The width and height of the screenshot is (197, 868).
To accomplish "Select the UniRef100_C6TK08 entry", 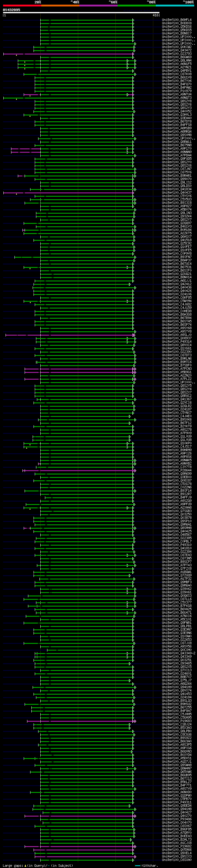I will pyautogui.click(x=177, y=74).
